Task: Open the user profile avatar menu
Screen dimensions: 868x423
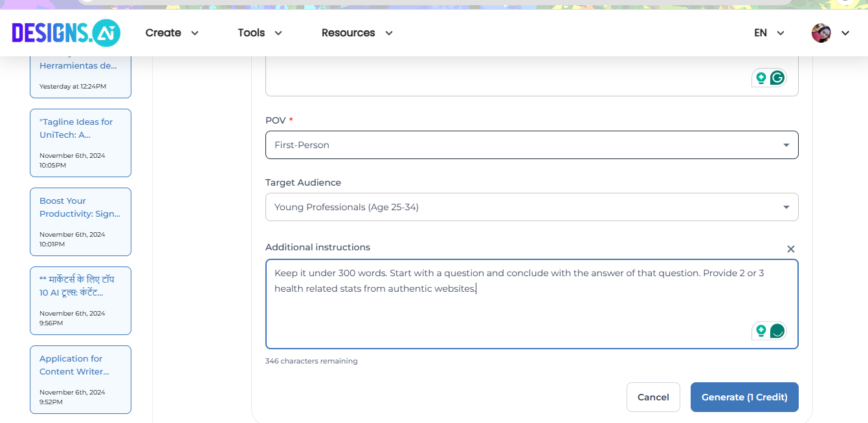Action: pyautogui.click(x=821, y=32)
